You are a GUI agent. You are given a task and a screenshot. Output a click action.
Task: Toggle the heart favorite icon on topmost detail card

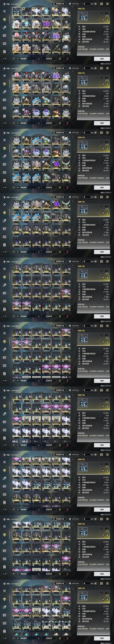point(103,20)
